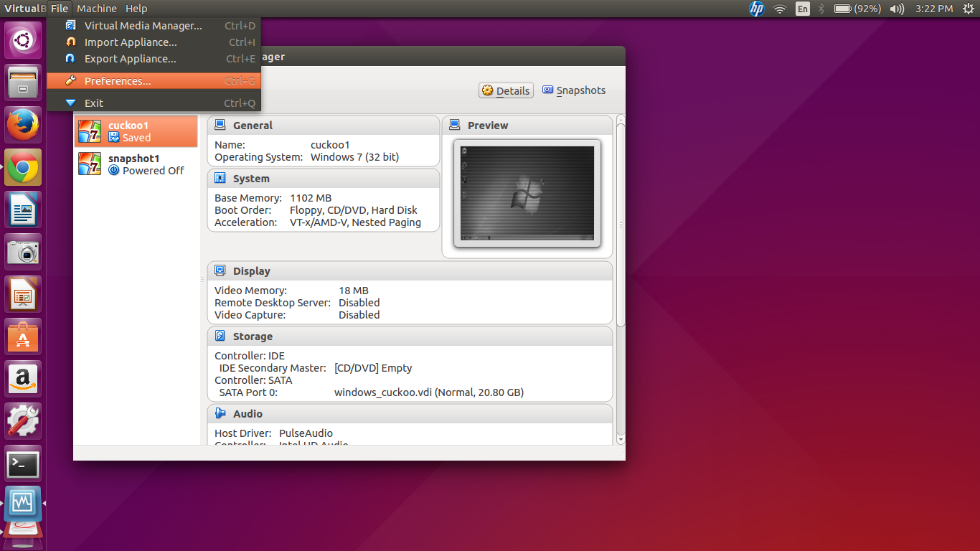Click the Import Appliance menu icon

(70, 42)
